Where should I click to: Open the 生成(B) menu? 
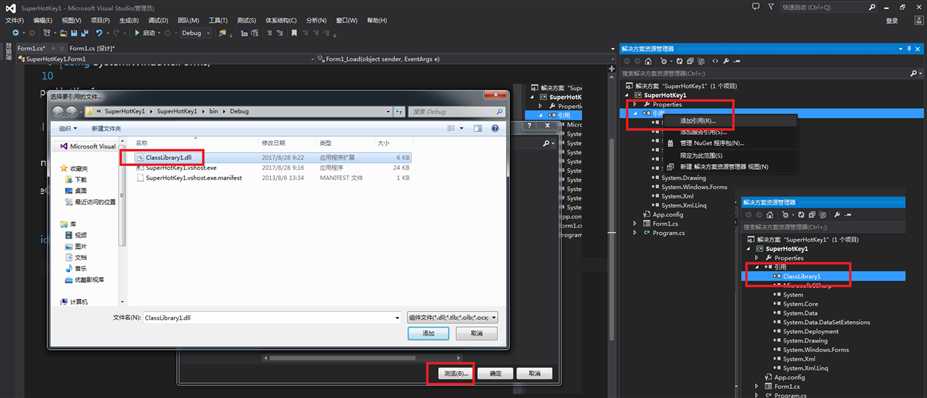(129, 20)
